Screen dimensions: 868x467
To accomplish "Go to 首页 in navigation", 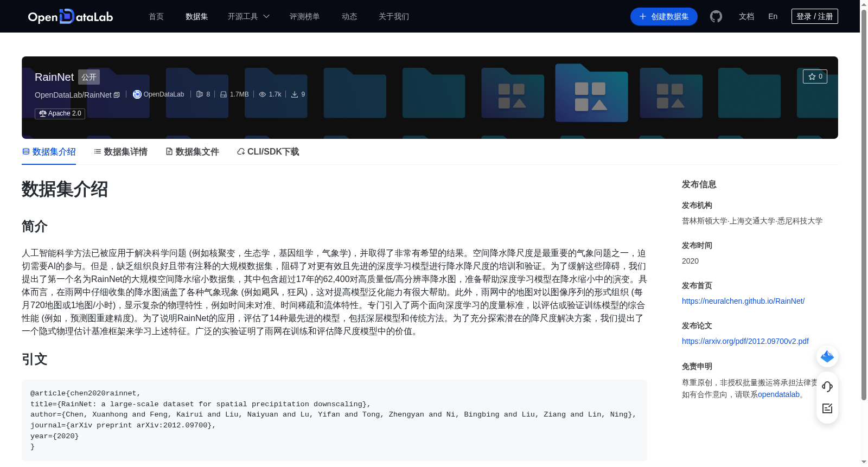I will pyautogui.click(x=156, y=16).
